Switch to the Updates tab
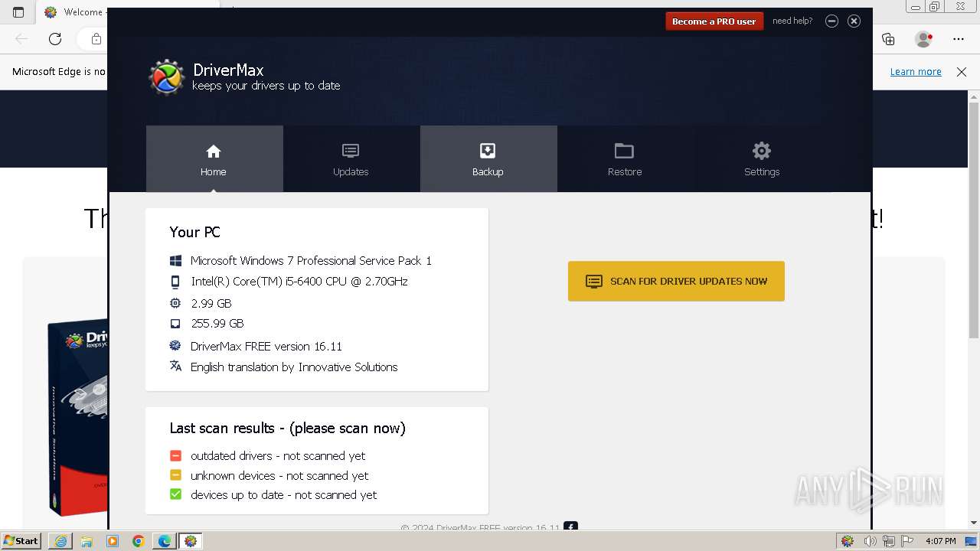Screen dimensions: 980x551 351,158
